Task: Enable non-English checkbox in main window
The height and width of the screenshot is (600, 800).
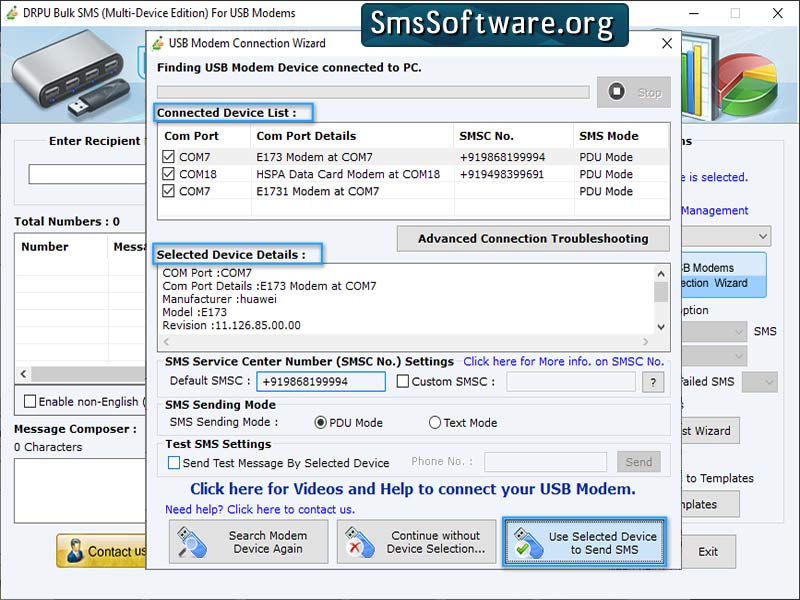Action: pyautogui.click(x=30, y=402)
